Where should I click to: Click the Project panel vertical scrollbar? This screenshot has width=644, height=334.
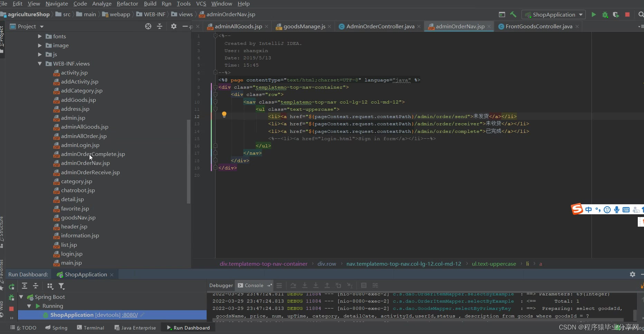click(188, 161)
